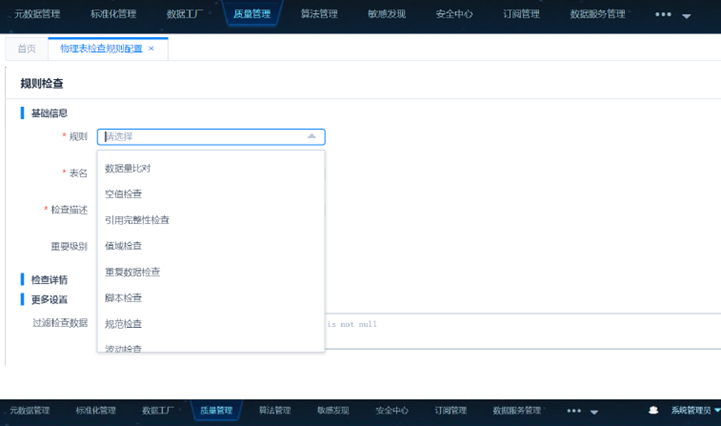Choose the 空值检查 rule option
Screen dimensions: 721x426
123,194
